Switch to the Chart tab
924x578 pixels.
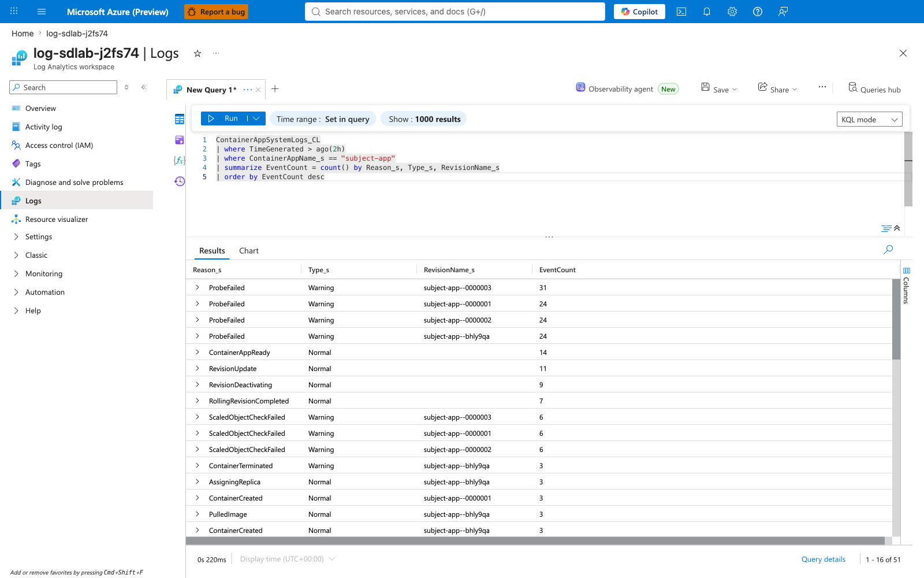249,251
